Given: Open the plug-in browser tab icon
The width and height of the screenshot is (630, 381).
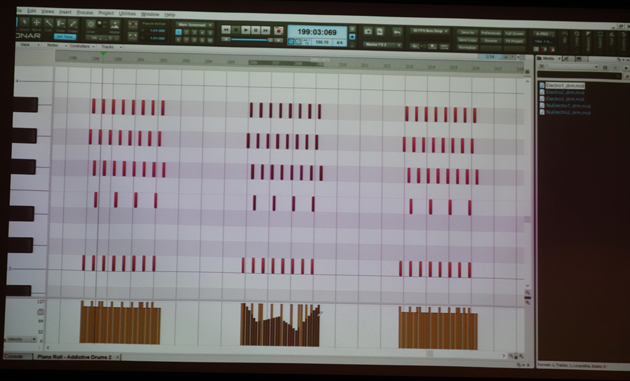Looking at the screenshot, I should tap(567, 59).
